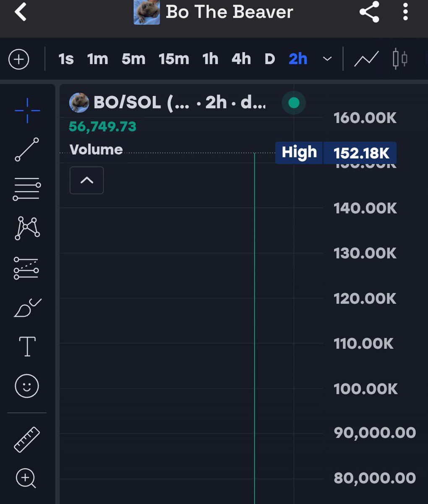Screen dimensions: 428x504
Task: Select the zoom in magnifier tool
Action: (26, 479)
